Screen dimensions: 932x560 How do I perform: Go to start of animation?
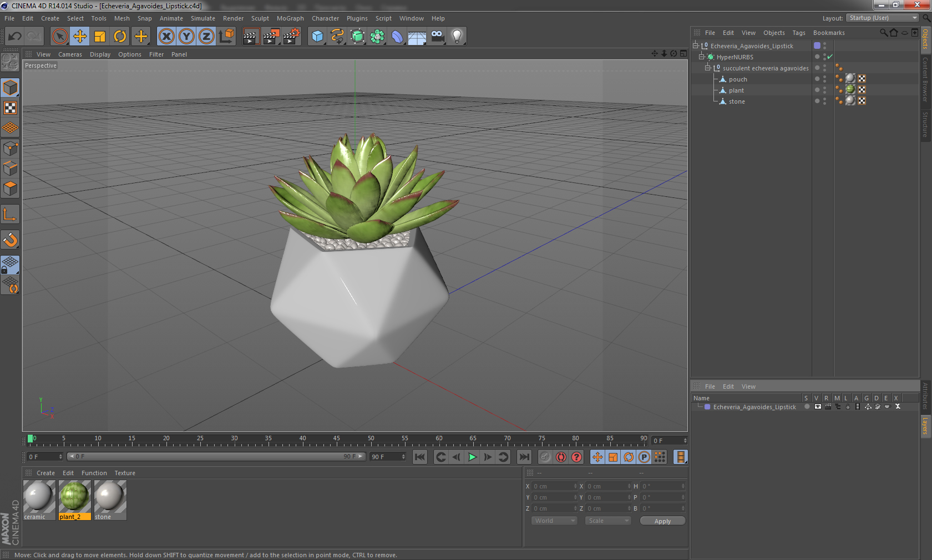coord(420,457)
